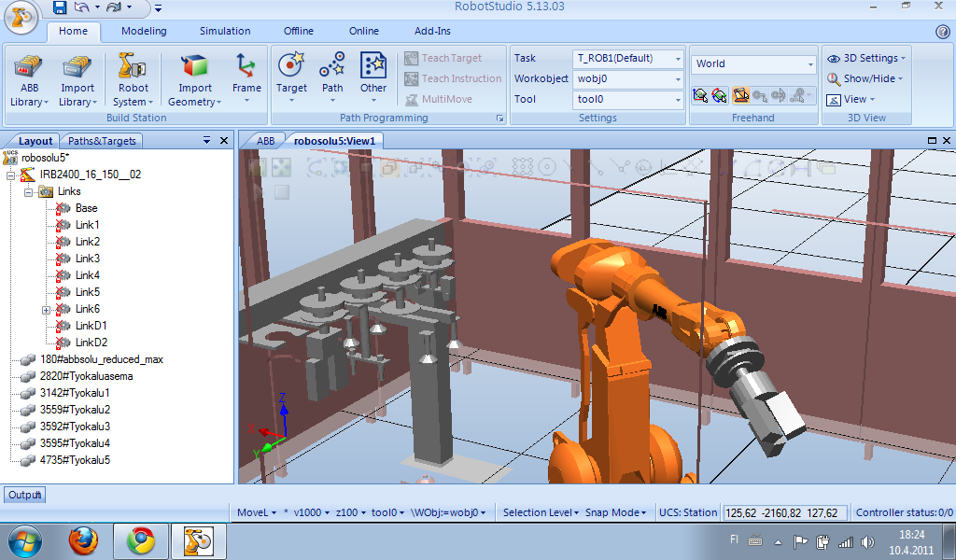Open the Other path programming menu
The image size is (956, 560).
[373, 77]
